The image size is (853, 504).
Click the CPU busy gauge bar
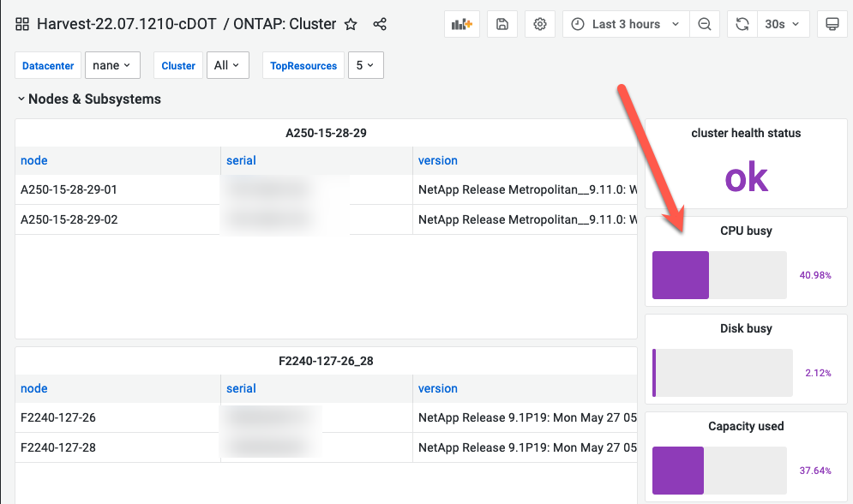pos(680,274)
